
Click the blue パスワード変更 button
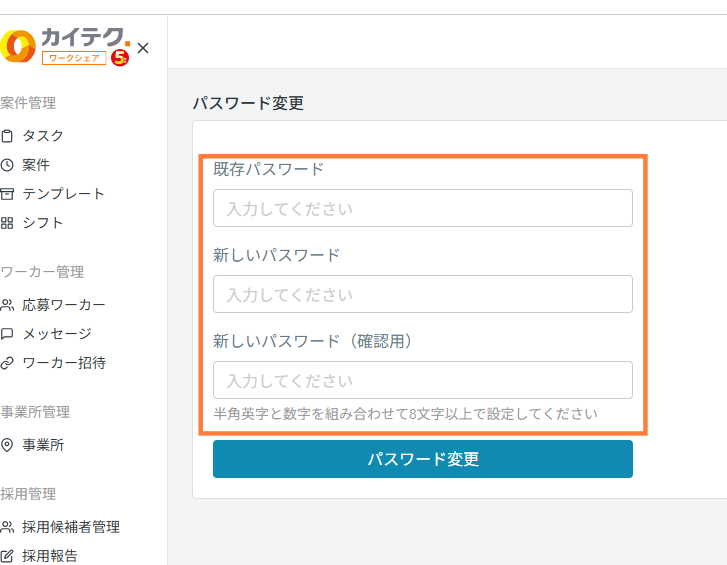tap(423, 459)
